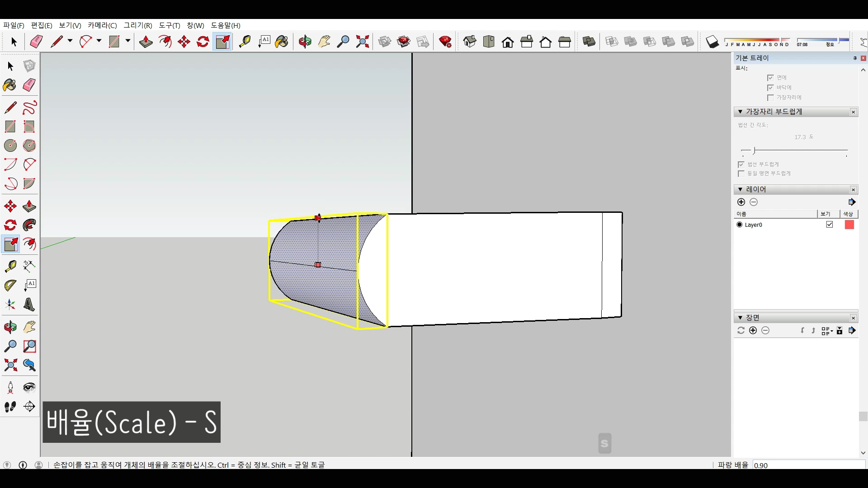This screenshot has height=488, width=868.
Task: Select the Orbit tool in top toolbar
Action: click(x=305, y=42)
